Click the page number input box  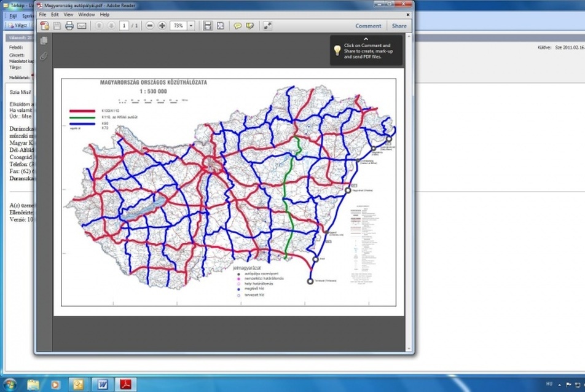pos(124,26)
